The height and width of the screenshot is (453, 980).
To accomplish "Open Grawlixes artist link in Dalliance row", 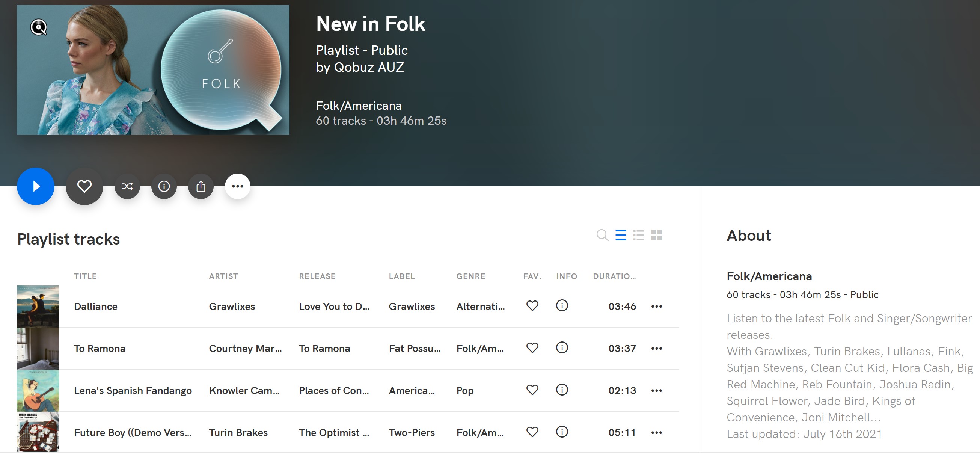I will (x=232, y=307).
